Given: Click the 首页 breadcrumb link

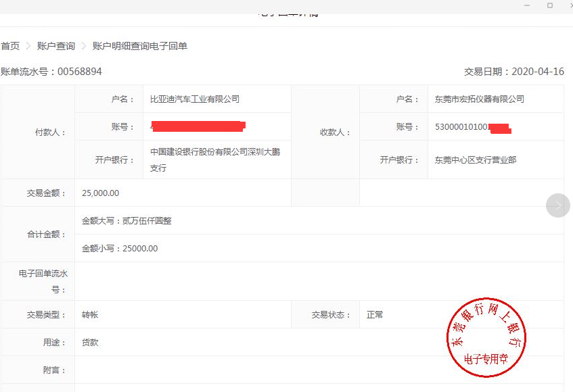Looking at the screenshot, I should coord(10,46).
